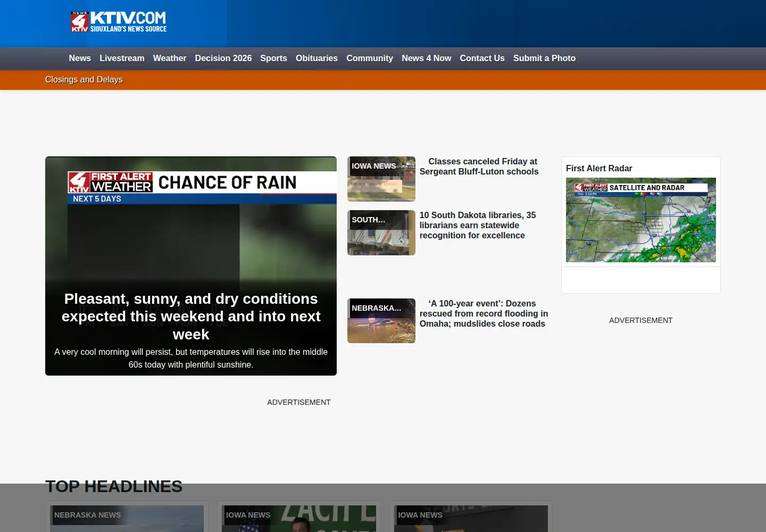
Task: Click the TOP HEADLINES section heading
Action: coord(114,486)
